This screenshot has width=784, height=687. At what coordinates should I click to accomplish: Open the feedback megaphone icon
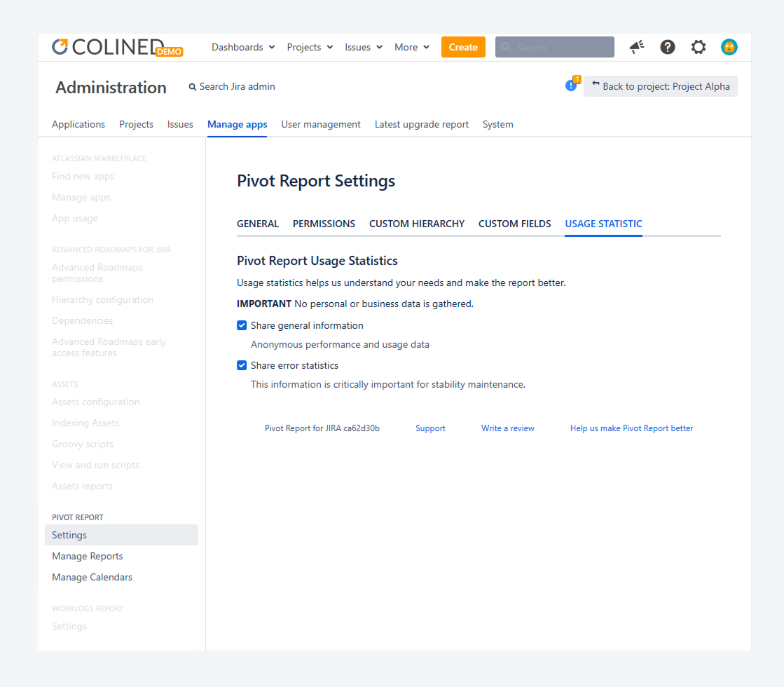click(x=636, y=47)
